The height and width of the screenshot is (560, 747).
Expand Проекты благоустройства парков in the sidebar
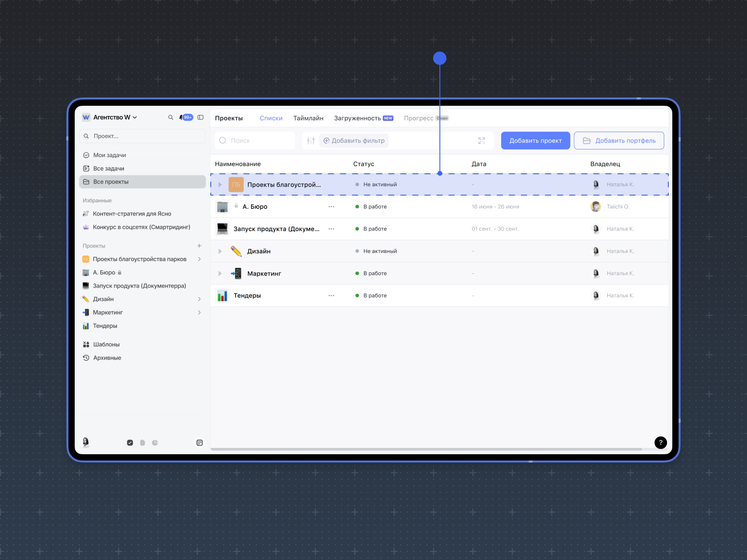(199, 259)
